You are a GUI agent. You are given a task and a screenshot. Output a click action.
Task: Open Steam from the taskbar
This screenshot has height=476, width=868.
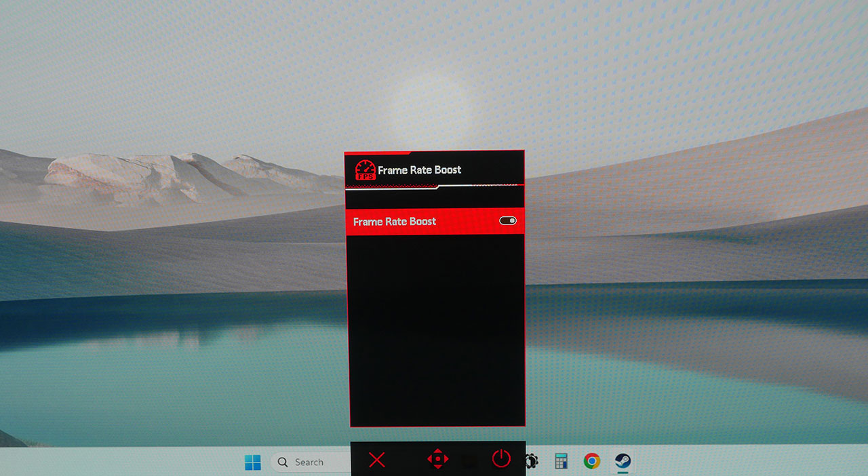point(623,462)
